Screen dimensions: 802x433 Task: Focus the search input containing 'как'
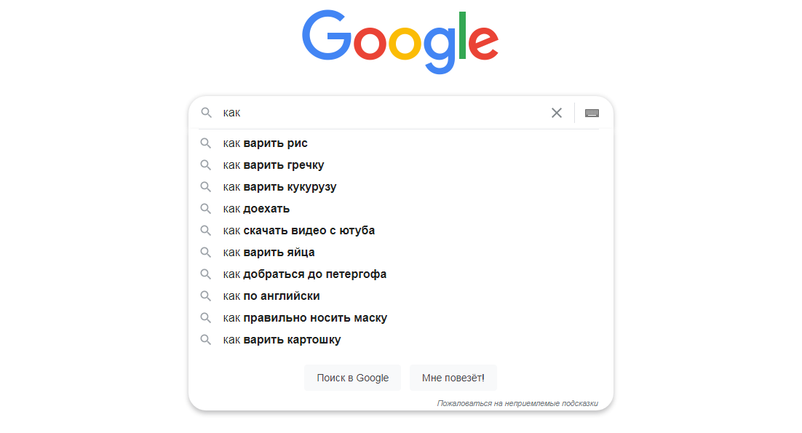pyautogui.click(x=380, y=113)
